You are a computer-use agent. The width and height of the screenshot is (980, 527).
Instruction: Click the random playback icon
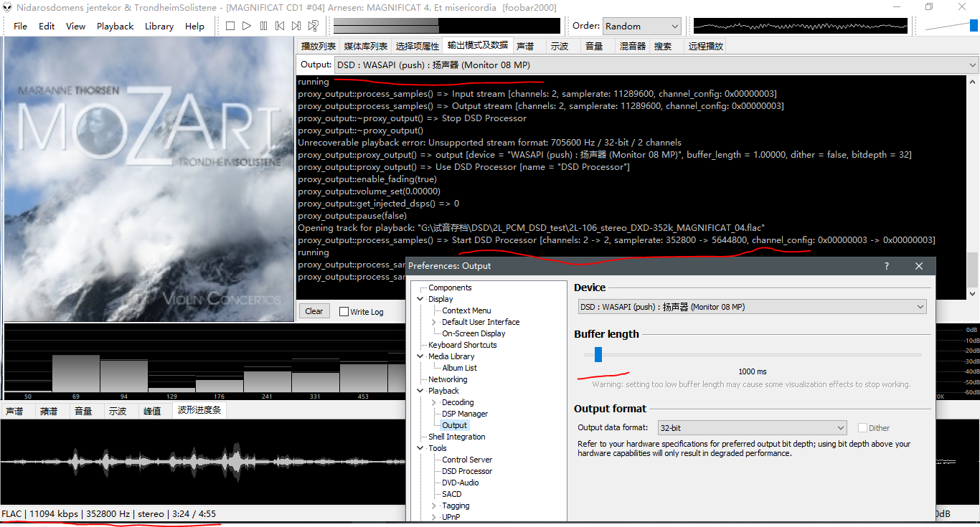pos(314,26)
